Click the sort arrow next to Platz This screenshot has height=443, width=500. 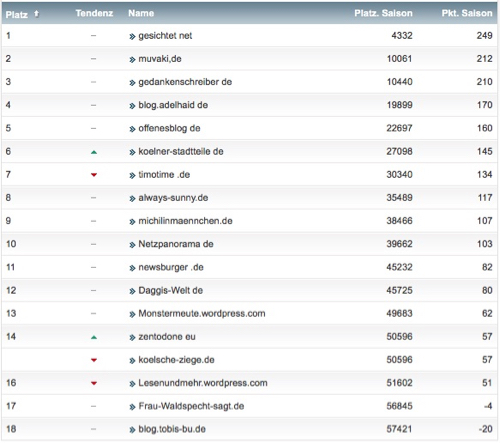[37, 14]
